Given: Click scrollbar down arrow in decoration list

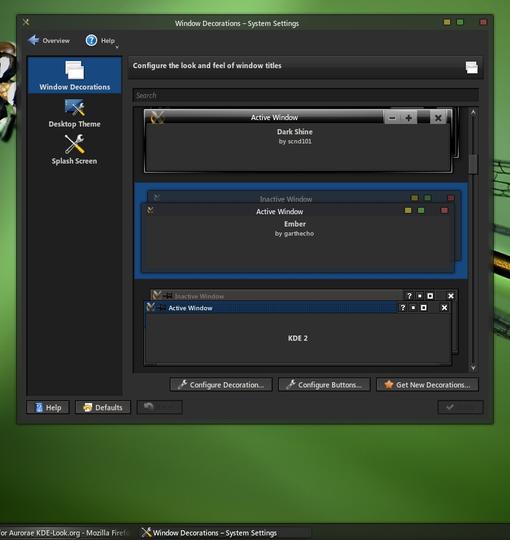Looking at the screenshot, I should pyautogui.click(x=473, y=368).
